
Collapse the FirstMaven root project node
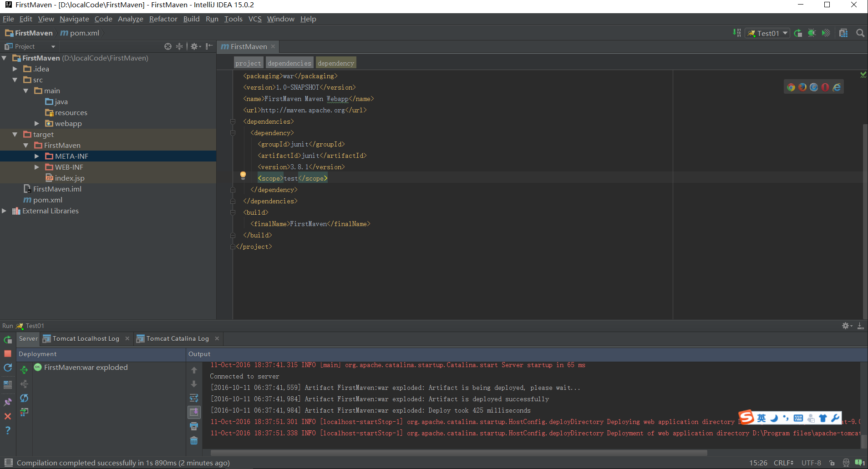pos(4,58)
